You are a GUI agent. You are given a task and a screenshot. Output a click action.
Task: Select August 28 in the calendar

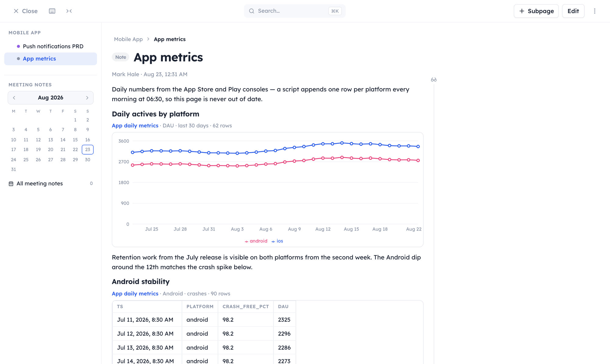click(x=63, y=160)
